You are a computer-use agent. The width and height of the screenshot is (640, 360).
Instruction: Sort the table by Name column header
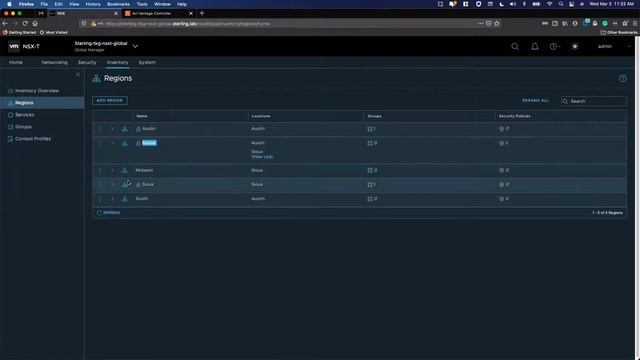click(142, 116)
